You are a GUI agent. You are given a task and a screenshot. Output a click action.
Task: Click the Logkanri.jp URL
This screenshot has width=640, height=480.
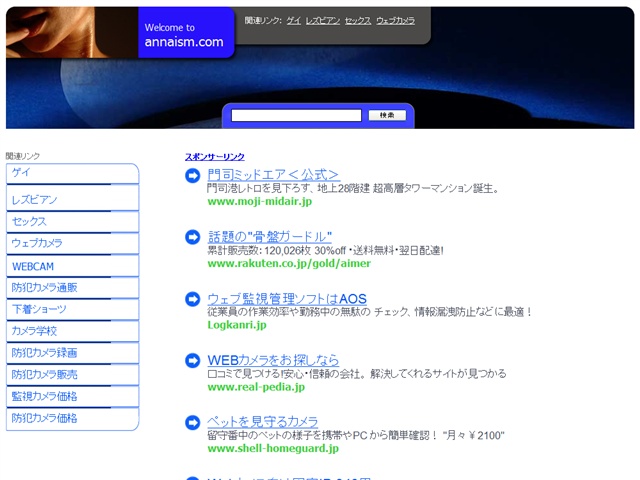pyautogui.click(x=237, y=325)
